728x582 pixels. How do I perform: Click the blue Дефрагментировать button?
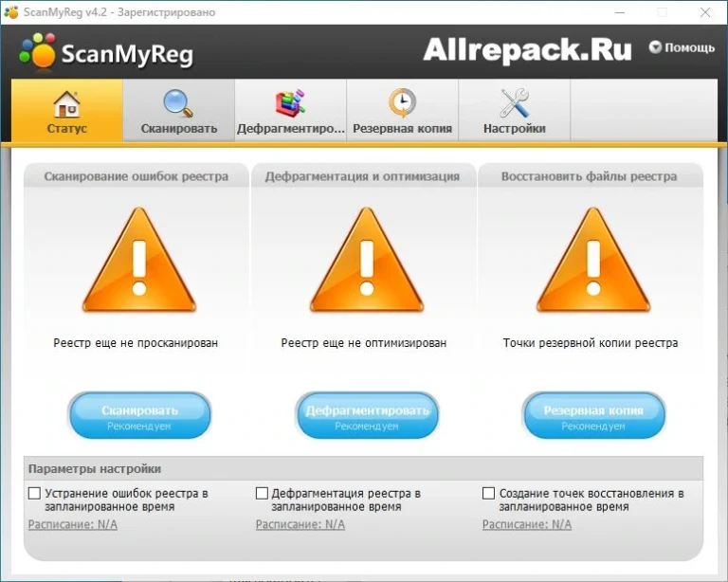pyautogui.click(x=367, y=416)
